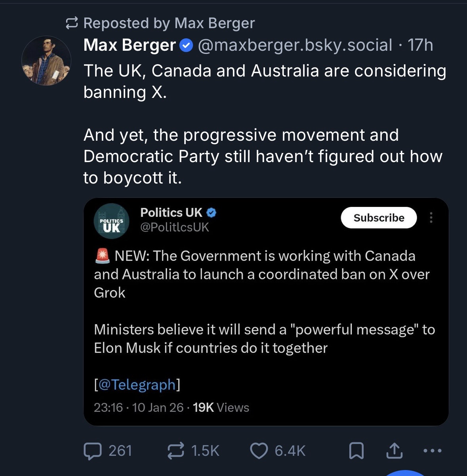Like the post with heart icon
This screenshot has width=467, height=476.
coord(259,451)
